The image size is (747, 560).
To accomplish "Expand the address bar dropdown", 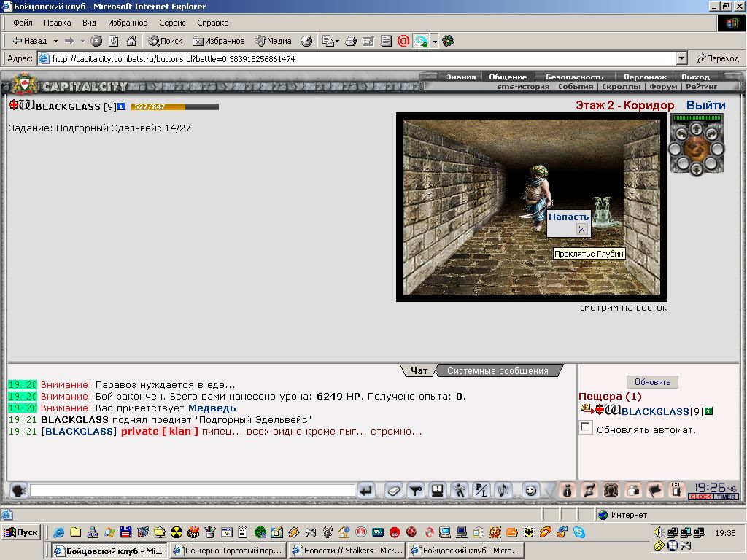I will 682,58.
